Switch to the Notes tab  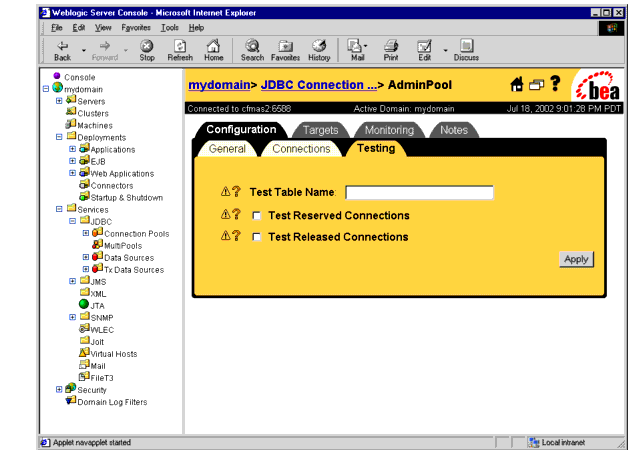pyautogui.click(x=454, y=130)
